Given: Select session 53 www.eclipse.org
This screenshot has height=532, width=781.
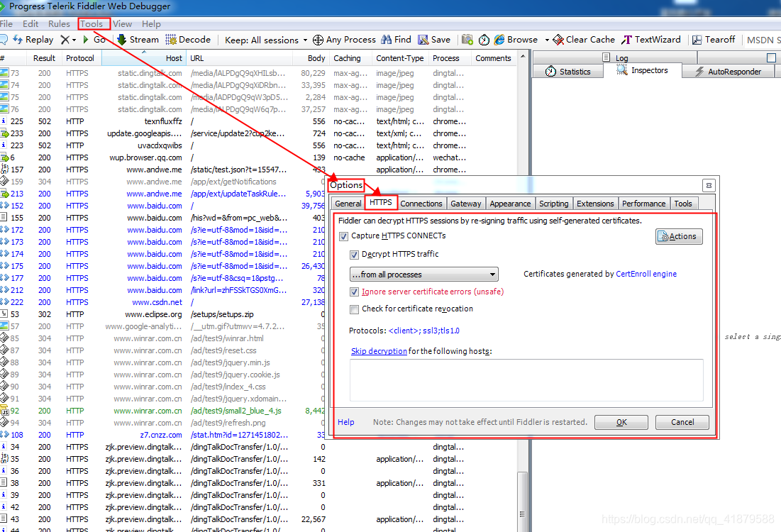Looking at the screenshot, I should pyautogui.click(x=162, y=314).
